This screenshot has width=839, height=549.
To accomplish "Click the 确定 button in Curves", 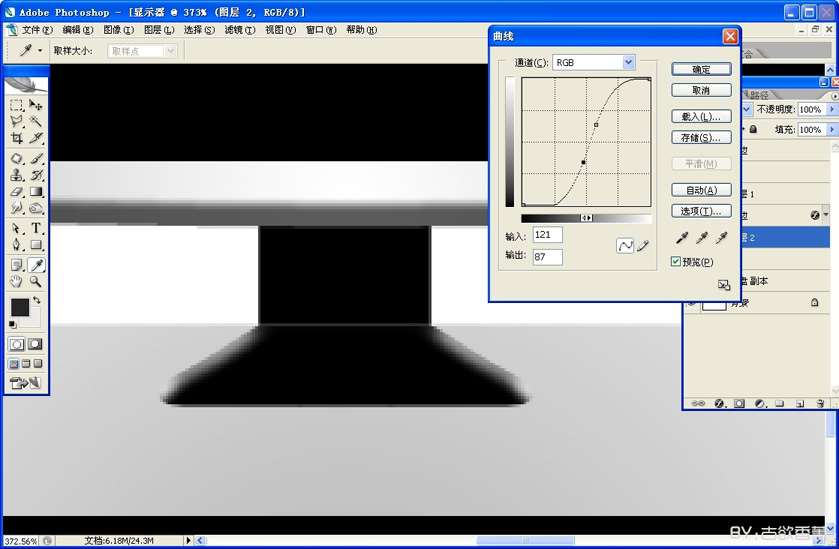I will (x=701, y=69).
